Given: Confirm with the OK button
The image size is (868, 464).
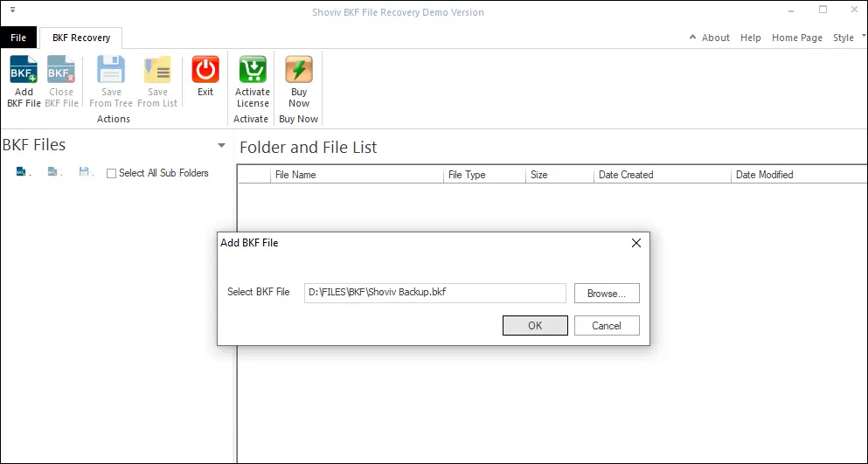Looking at the screenshot, I should [x=535, y=326].
